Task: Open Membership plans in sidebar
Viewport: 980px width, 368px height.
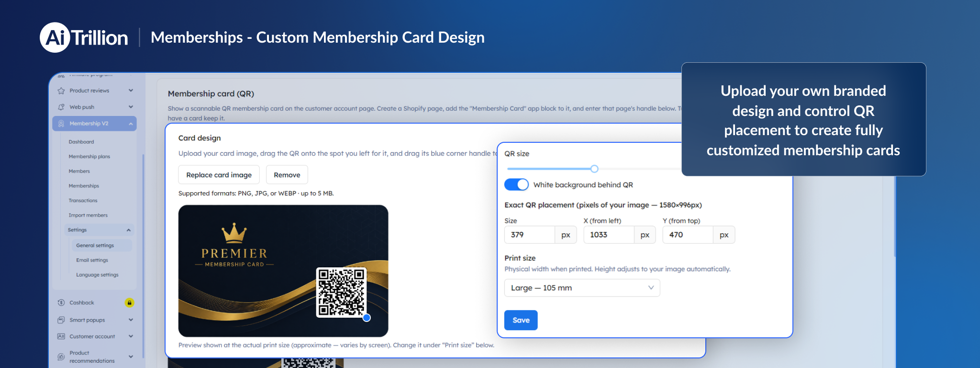Action: click(x=89, y=157)
